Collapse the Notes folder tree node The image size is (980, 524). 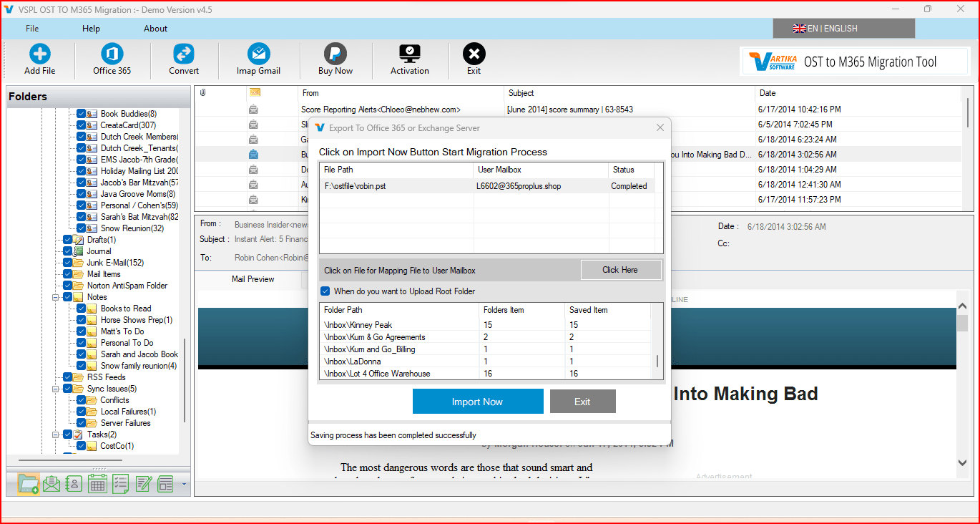pyautogui.click(x=56, y=297)
